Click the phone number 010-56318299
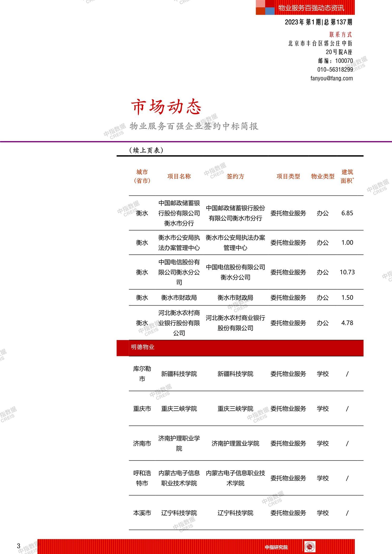 pos(335,70)
